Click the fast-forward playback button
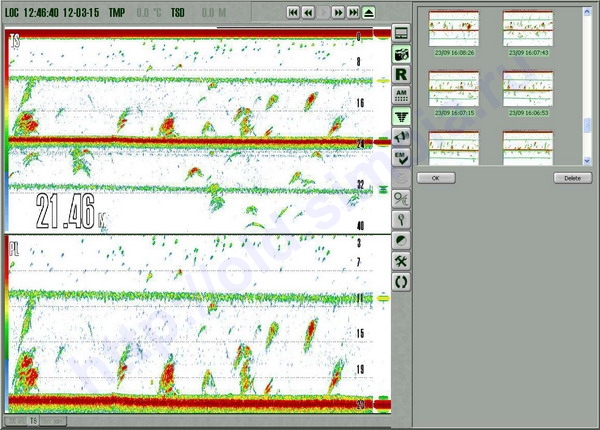This screenshot has width=600, height=430. [x=339, y=12]
